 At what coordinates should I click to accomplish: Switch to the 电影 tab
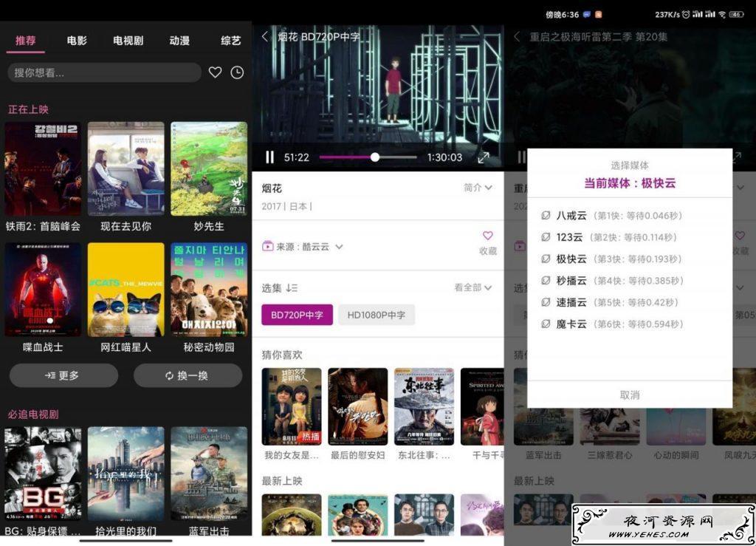(x=77, y=41)
